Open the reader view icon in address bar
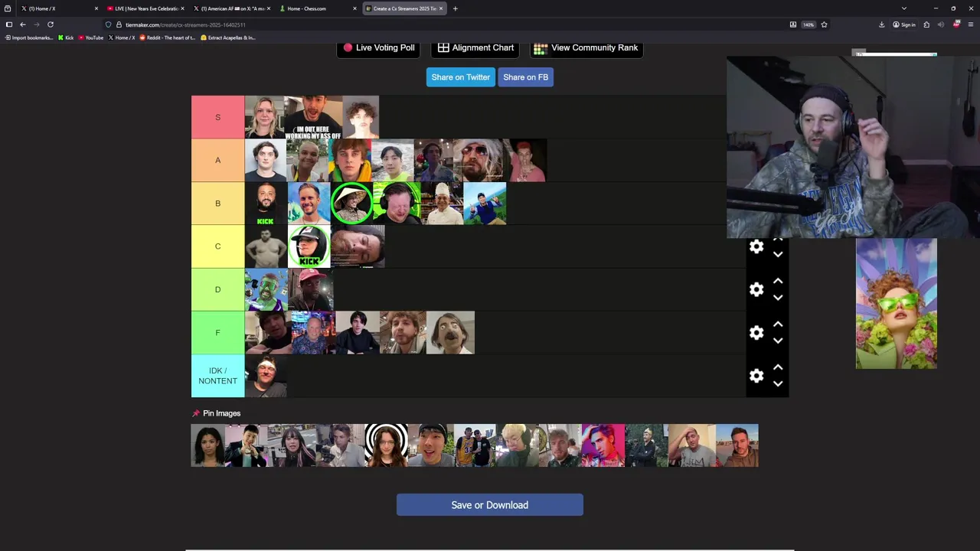 (792, 24)
